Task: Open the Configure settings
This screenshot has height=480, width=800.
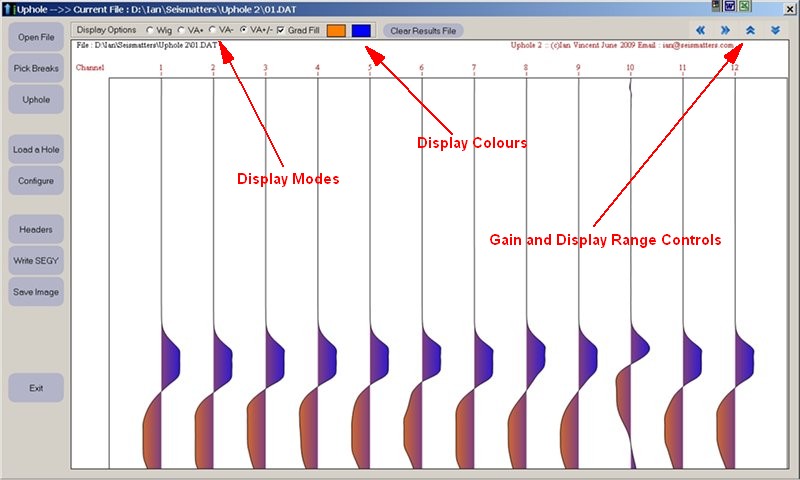Action: pos(36,181)
